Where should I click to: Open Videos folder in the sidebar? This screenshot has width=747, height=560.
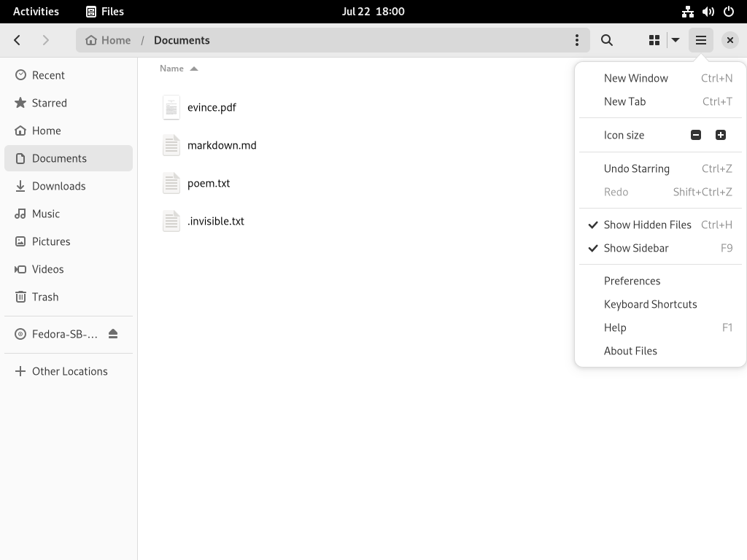[69, 269]
